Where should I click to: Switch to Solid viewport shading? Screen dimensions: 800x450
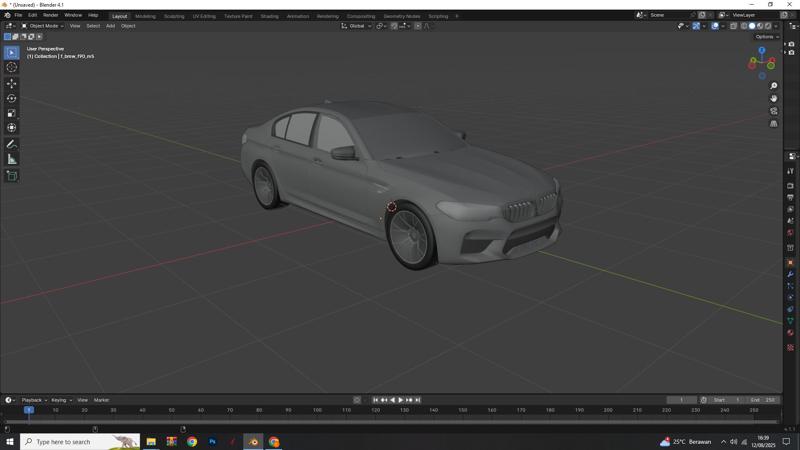(x=752, y=26)
